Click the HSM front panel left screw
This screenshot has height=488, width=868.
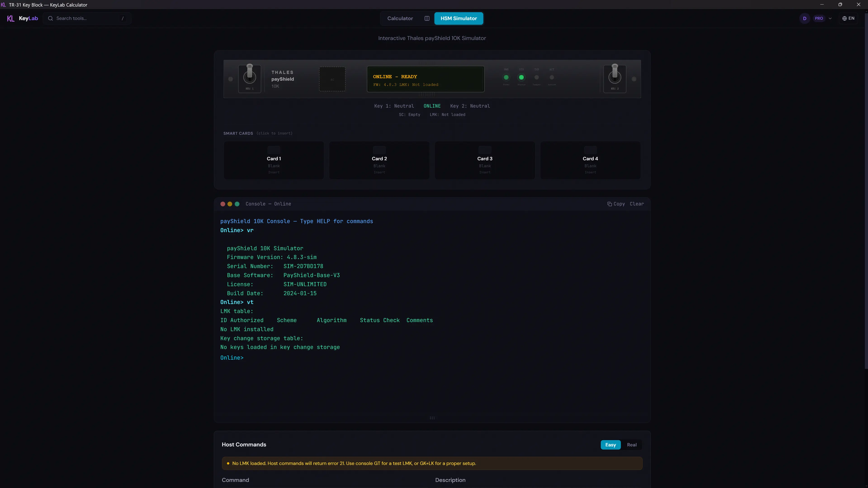230,79
